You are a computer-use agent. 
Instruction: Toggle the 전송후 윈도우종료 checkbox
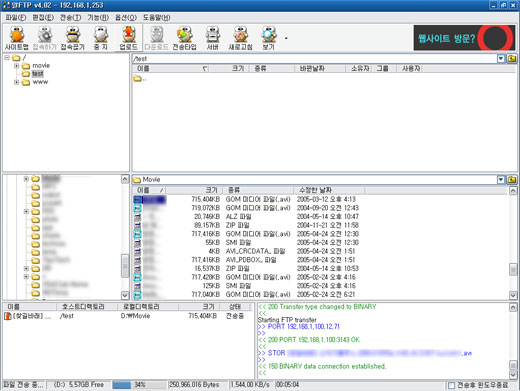click(451, 385)
